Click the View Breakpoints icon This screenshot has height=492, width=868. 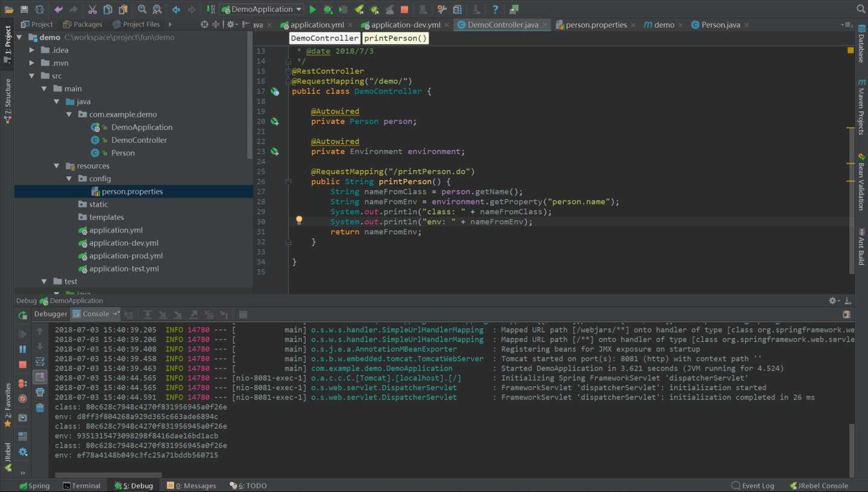pos(23,383)
